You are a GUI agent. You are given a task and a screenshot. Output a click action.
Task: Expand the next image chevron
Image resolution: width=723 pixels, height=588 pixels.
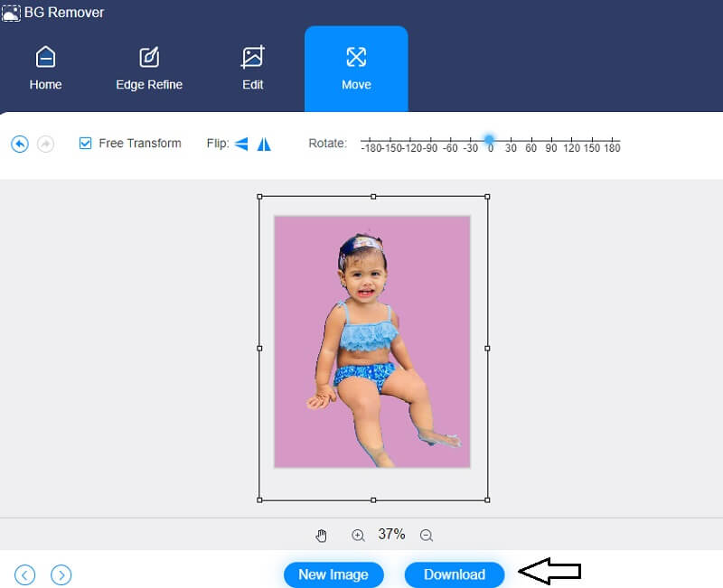tap(61, 574)
